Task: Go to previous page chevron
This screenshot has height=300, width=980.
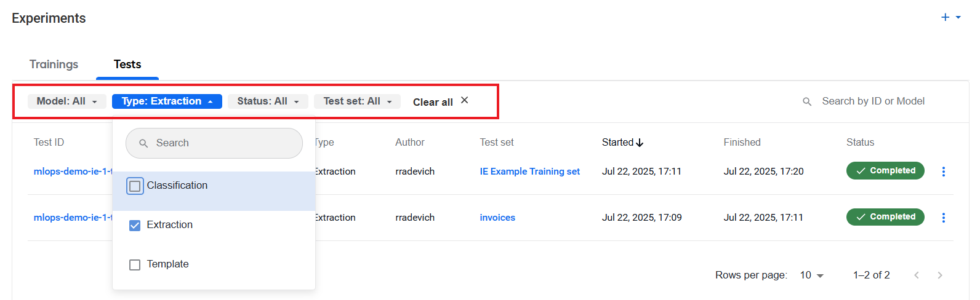Action: 917,275
